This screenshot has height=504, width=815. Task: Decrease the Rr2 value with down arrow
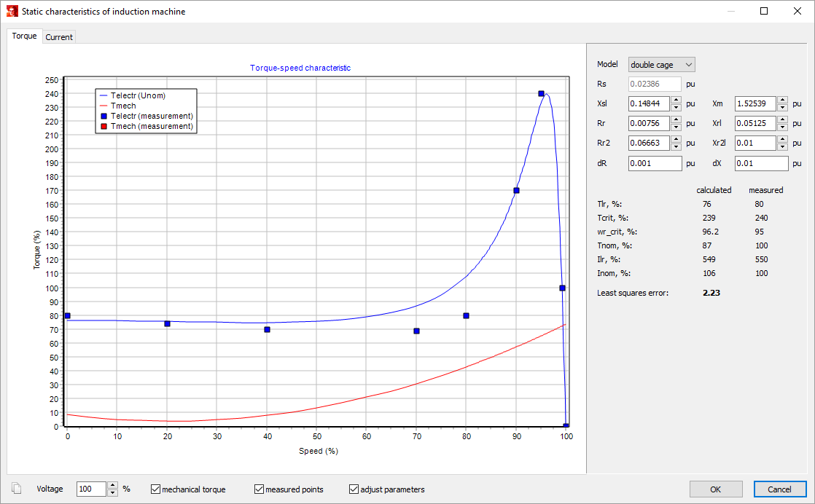676,147
